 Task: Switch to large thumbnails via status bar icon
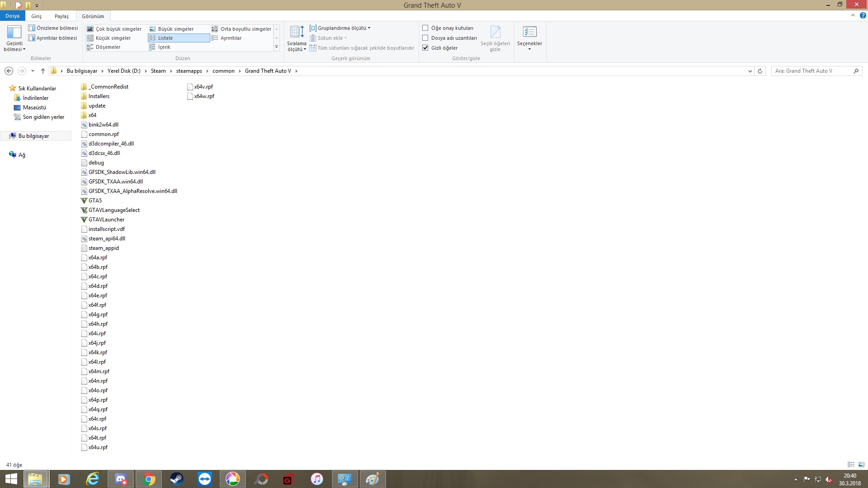(x=861, y=465)
